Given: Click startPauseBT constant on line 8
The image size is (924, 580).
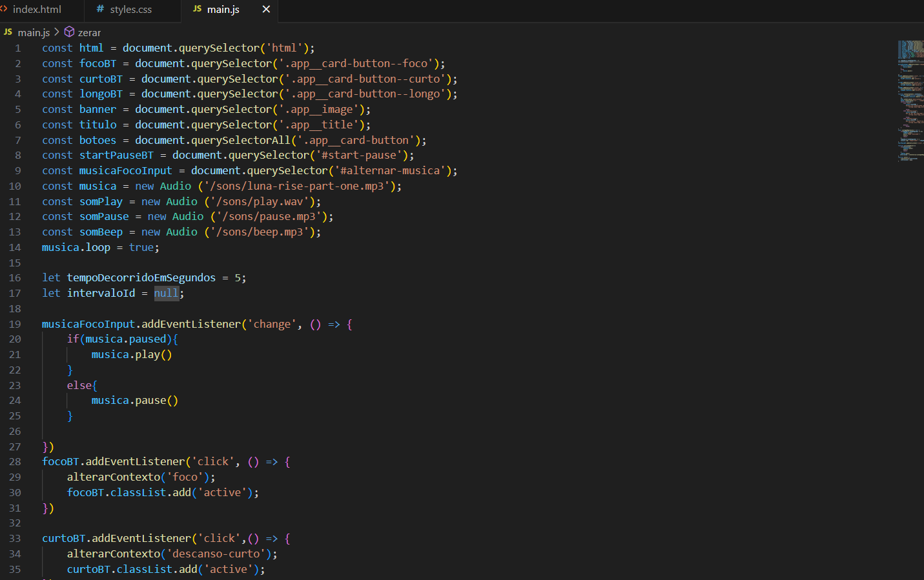Looking at the screenshot, I should tap(116, 155).
